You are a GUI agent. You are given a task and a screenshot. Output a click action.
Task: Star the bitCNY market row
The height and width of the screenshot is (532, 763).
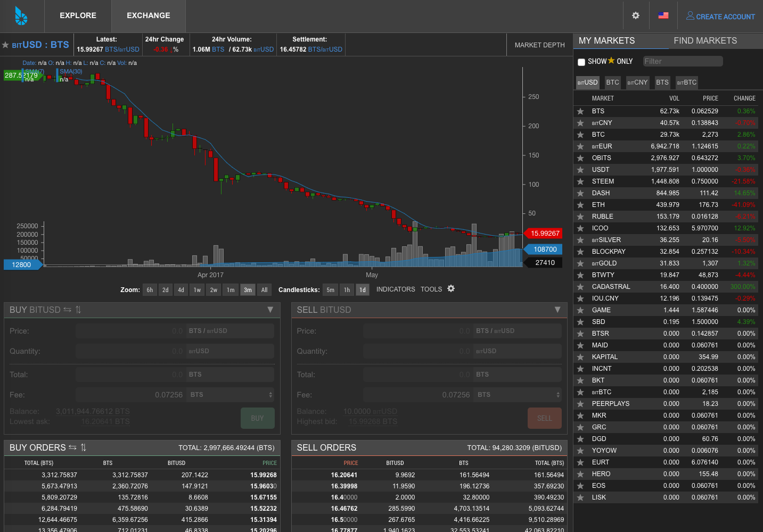[x=580, y=123]
